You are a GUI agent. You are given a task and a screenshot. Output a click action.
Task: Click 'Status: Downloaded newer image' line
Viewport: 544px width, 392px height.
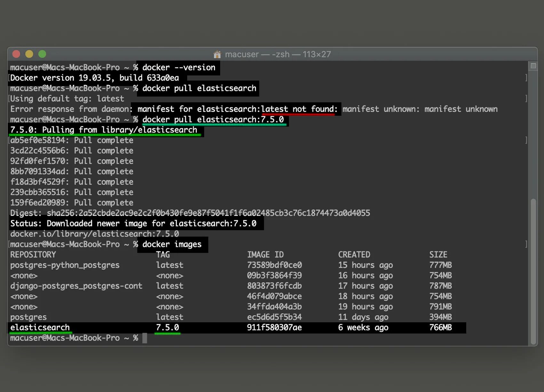[x=133, y=223]
